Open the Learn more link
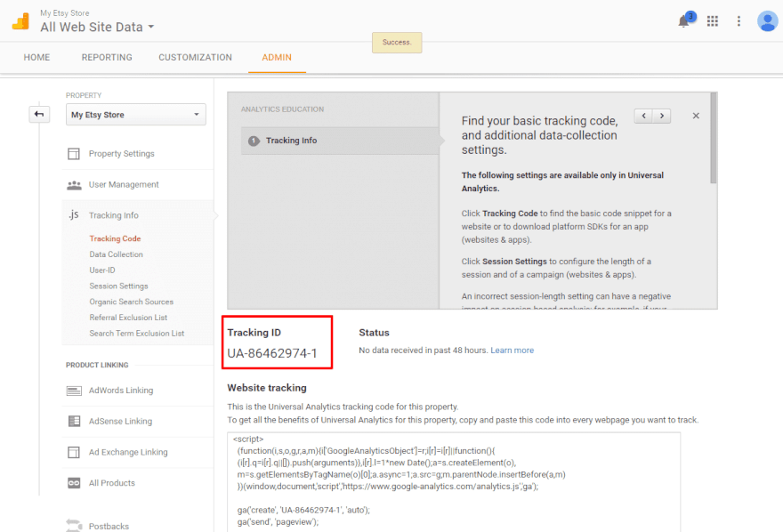 point(512,351)
